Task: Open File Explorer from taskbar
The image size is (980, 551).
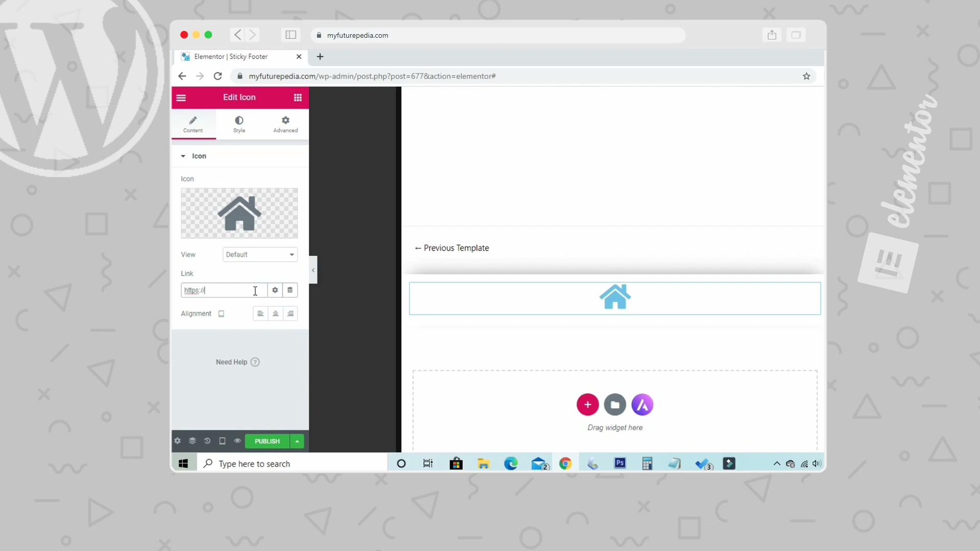Action: tap(483, 463)
